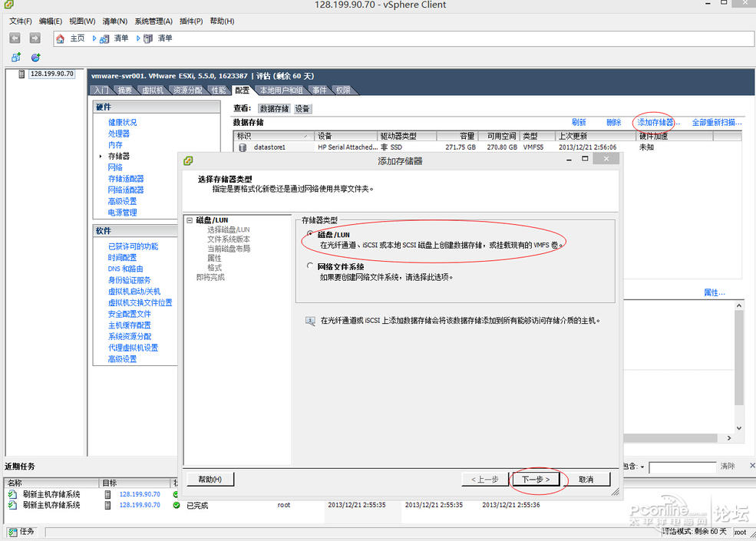Switch to the 权限 tab
Image resolution: width=756 pixels, height=541 pixels.
(343, 91)
